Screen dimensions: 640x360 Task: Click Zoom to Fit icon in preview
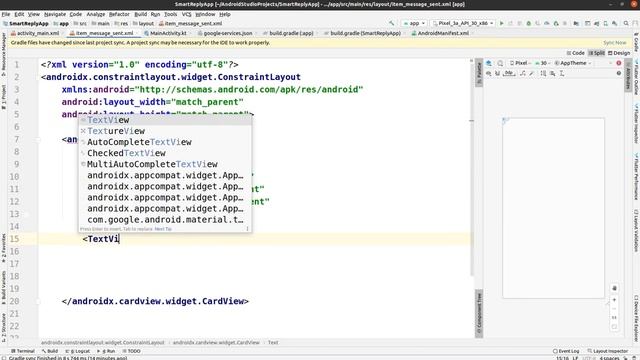[x=614, y=327]
